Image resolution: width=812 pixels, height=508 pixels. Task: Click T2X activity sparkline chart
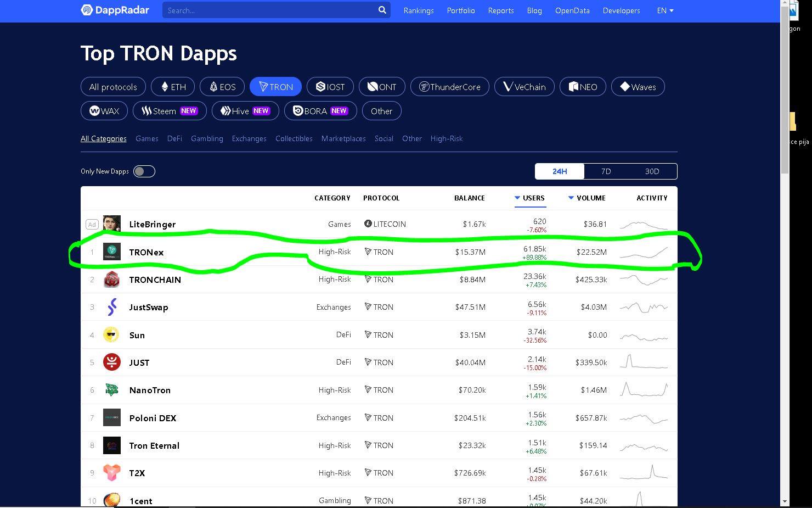point(644,472)
